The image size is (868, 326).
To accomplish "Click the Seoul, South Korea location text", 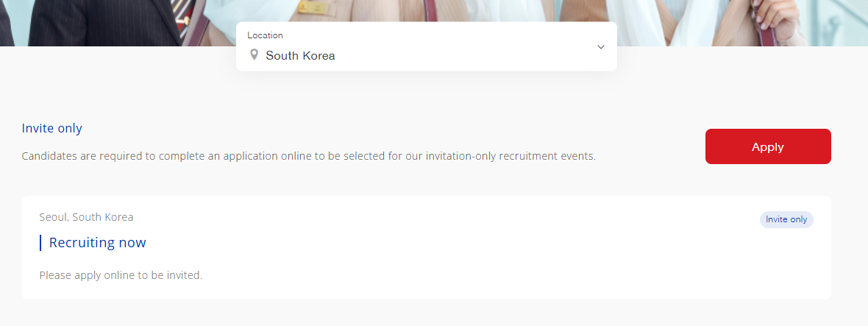I will click(86, 217).
